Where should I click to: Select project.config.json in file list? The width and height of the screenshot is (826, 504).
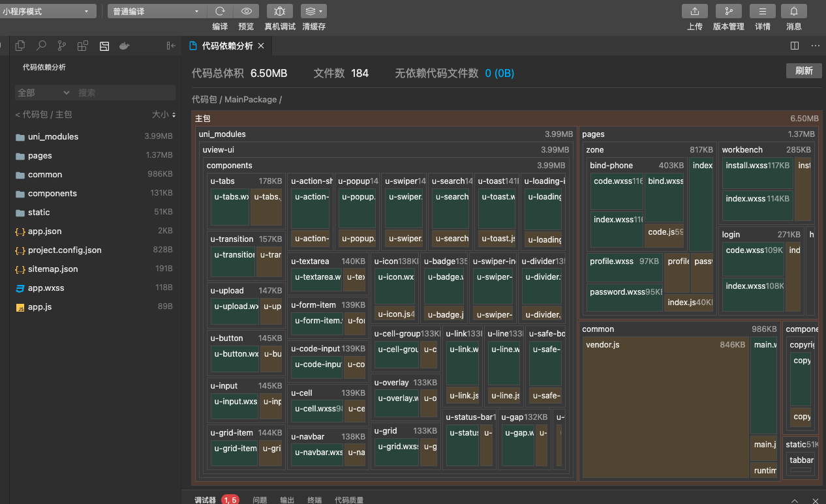click(95, 250)
